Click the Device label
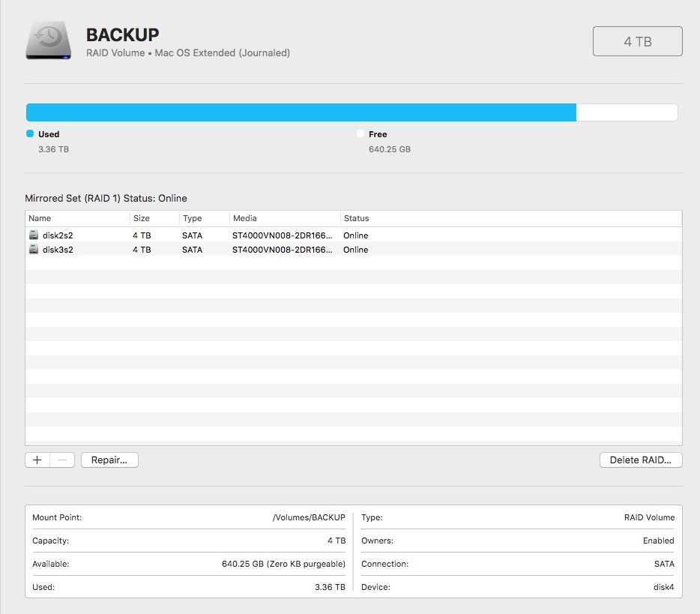The width and height of the screenshot is (700, 614). tap(376, 587)
